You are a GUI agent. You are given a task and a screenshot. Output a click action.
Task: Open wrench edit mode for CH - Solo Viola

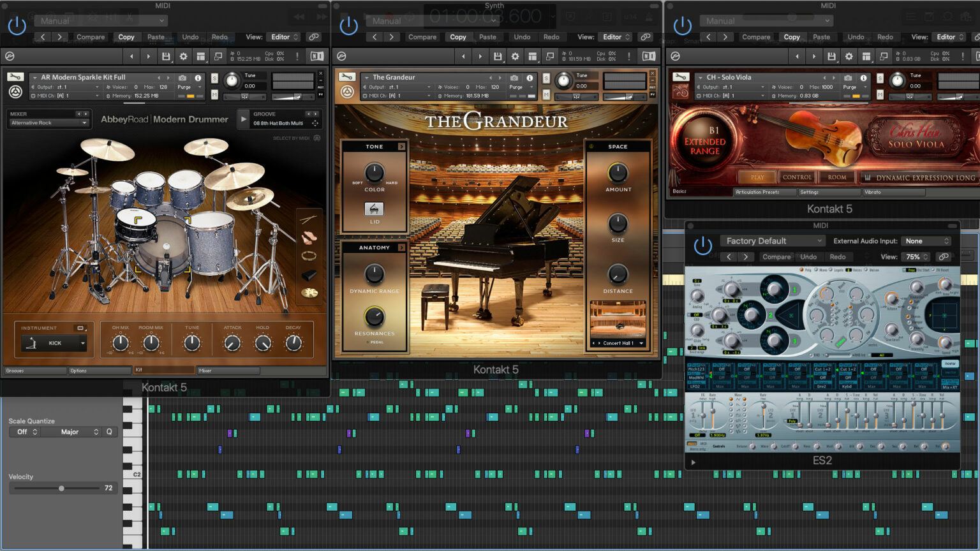(680, 77)
